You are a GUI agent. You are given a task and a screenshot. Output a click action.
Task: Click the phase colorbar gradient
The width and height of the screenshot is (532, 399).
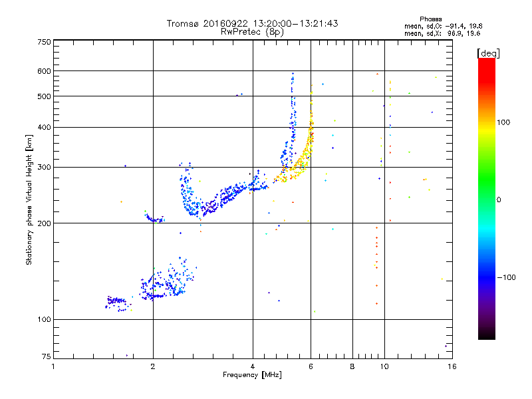[x=487, y=198]
